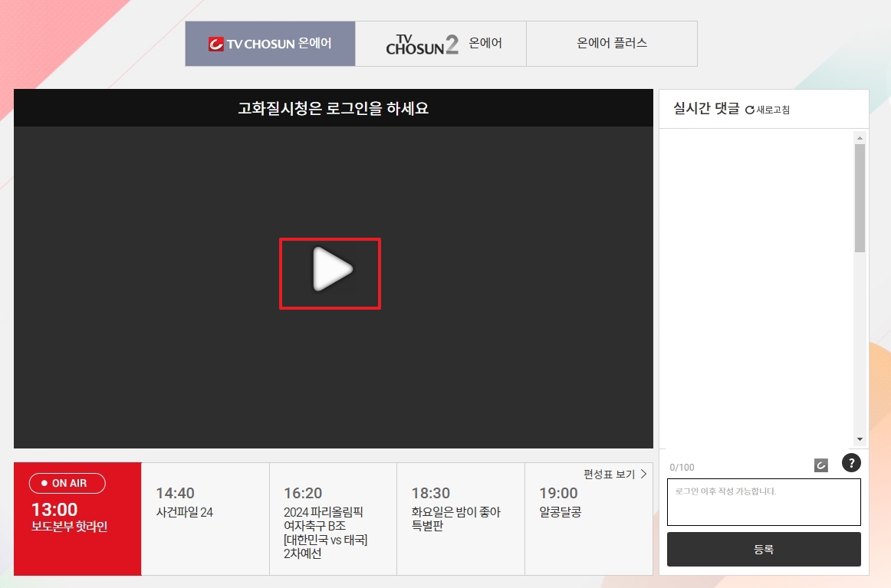Screen dimensions: 891x588
Task: Click the play button to start the stream
Action: point(330,273)
